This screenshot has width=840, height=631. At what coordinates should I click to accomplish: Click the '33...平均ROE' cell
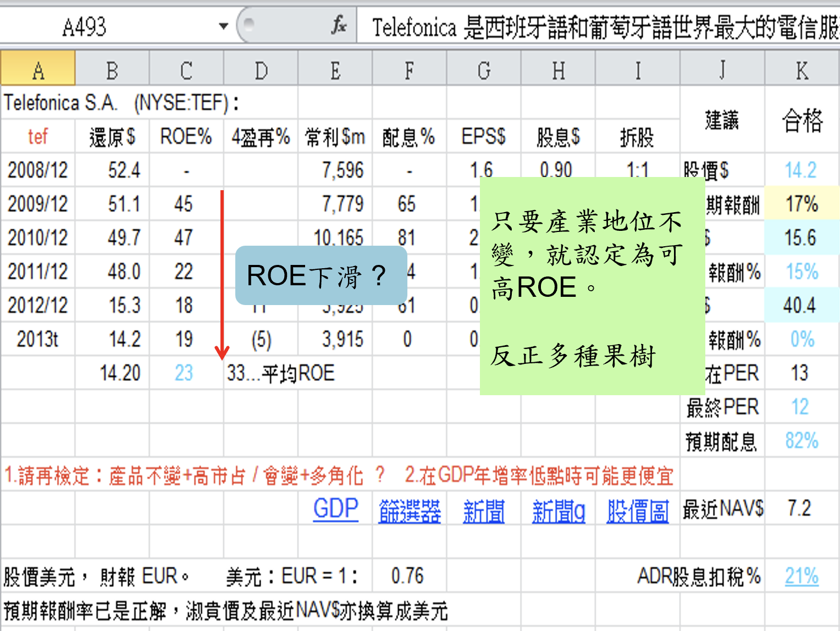pyautogui.click(x=281, y=373)
